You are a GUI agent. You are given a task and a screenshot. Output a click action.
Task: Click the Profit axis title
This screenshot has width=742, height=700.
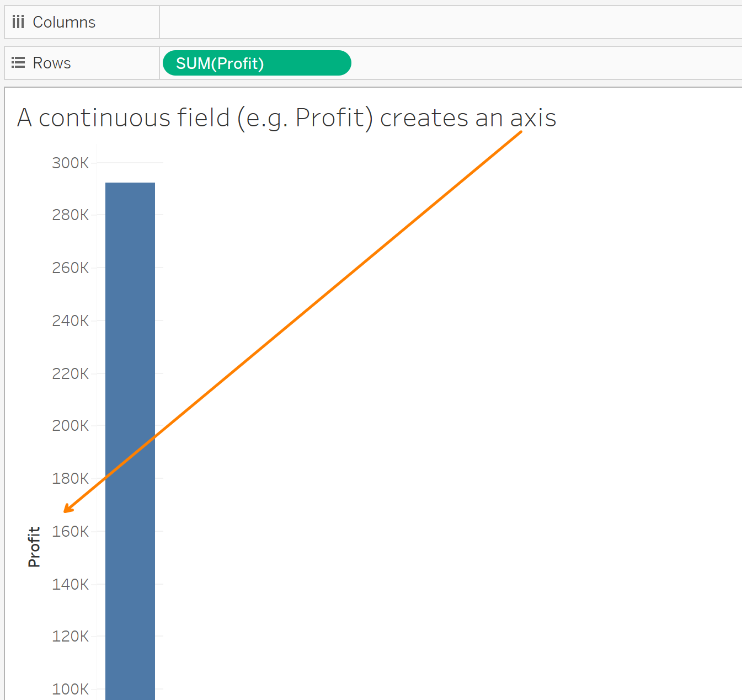click(34, 547)
